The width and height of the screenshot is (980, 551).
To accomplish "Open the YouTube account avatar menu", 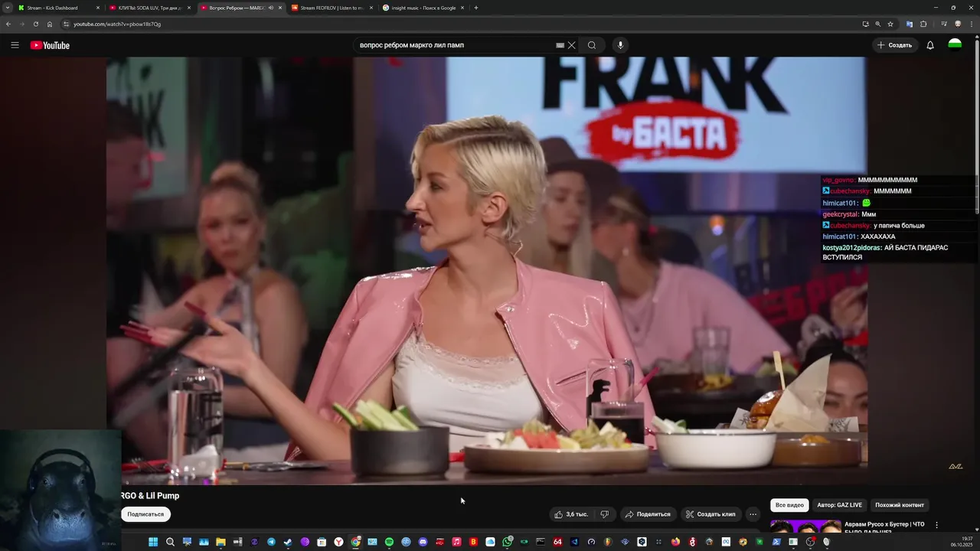I will point(955,45).
